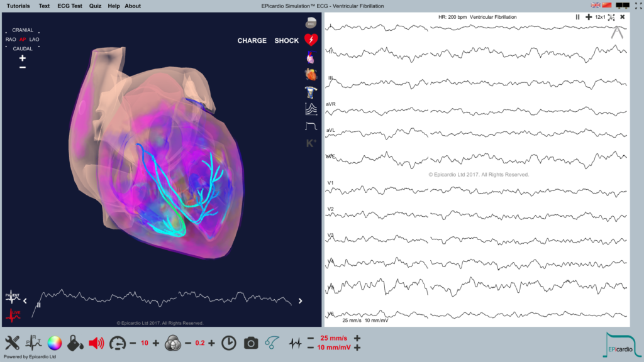This screenshot has height=362, width=644.
Task: Open the defibrillator heart tool
Action: point(310,40)
